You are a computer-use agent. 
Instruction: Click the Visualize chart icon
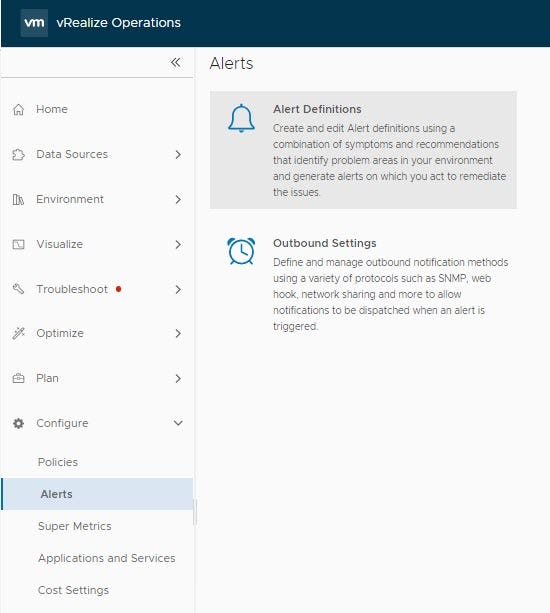[18, 244]
